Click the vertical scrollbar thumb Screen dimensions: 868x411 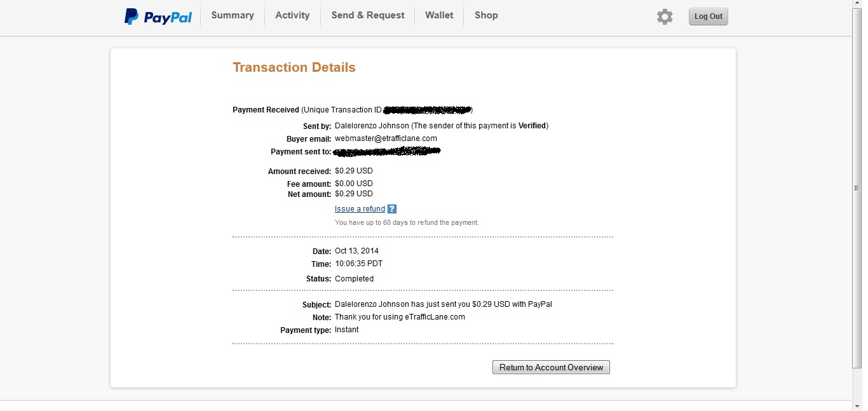click(857, 188)
